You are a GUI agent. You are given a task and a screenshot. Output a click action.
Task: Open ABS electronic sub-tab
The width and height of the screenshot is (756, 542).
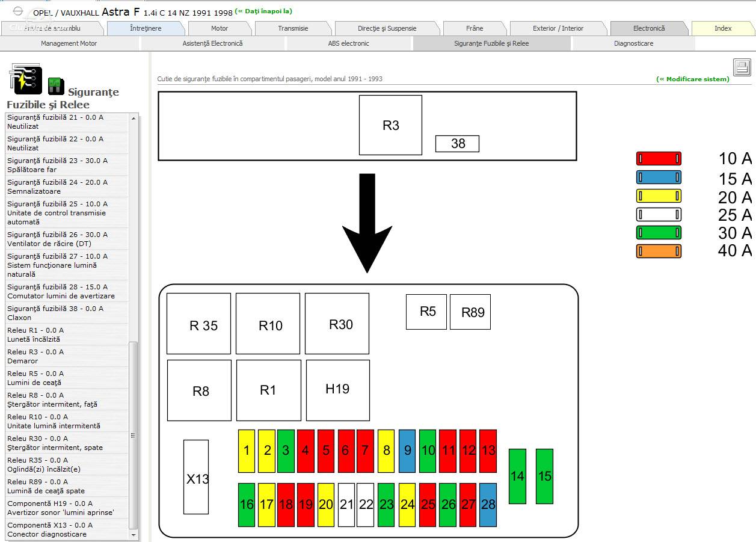[x=349, y=43]
